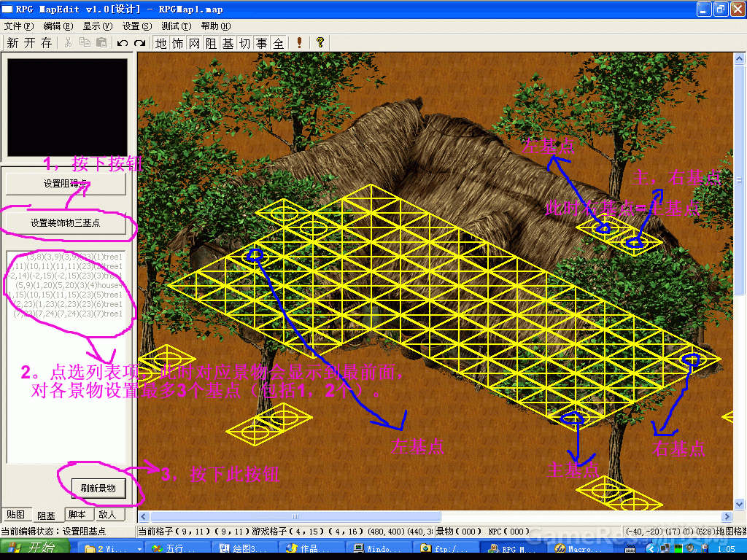Toggle the 阻 (obstacle) display button

(x=211, y=43)
